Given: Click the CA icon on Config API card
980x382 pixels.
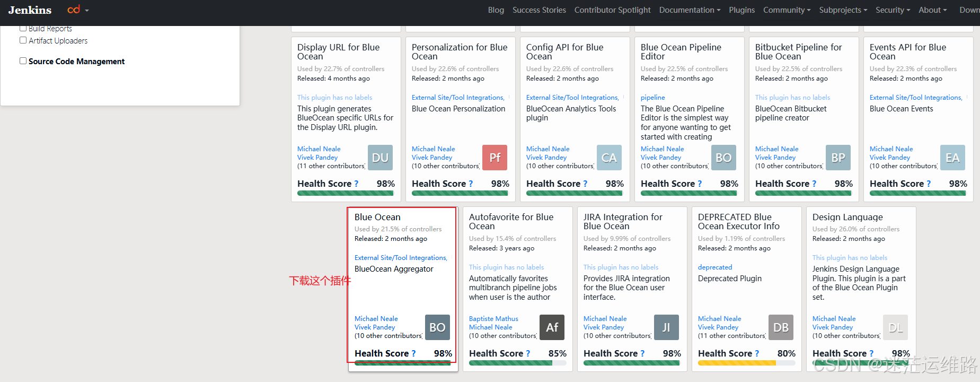Looking at the screenshot, I should coord(609,158).
